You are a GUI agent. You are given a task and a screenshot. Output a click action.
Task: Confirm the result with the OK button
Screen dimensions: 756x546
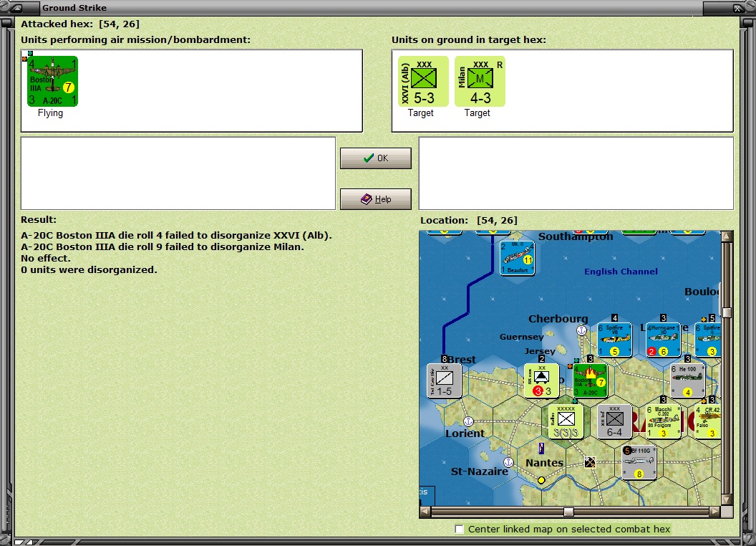coord(376,158)
